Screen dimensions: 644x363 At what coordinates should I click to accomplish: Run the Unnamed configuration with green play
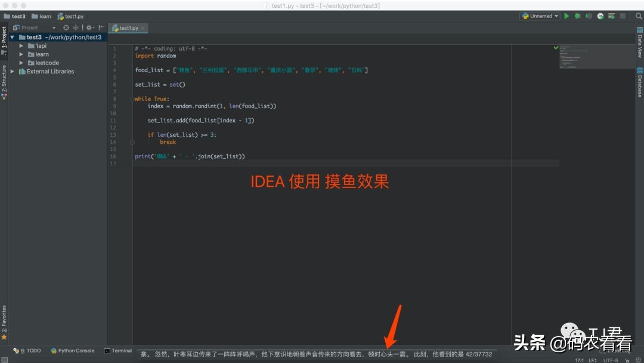pyautogui.click(x=566, y=16)
